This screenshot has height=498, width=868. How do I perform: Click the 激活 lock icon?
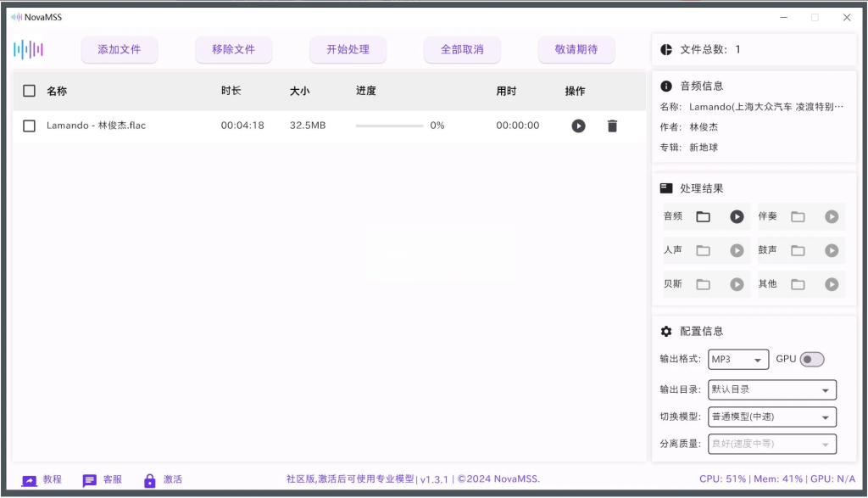(149, 480)
